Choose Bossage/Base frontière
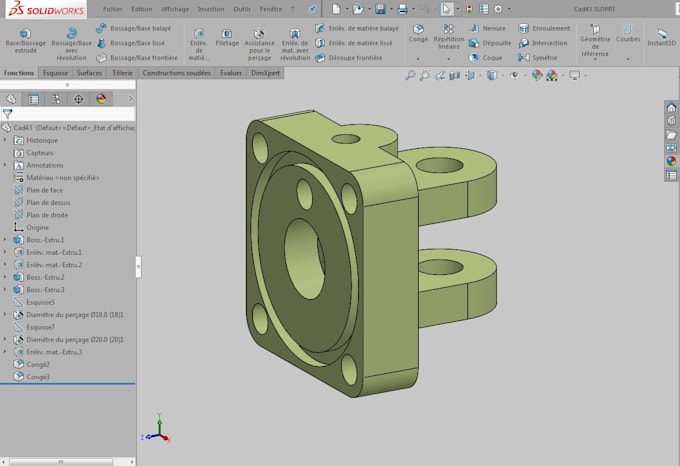 (x=137, y=58)
